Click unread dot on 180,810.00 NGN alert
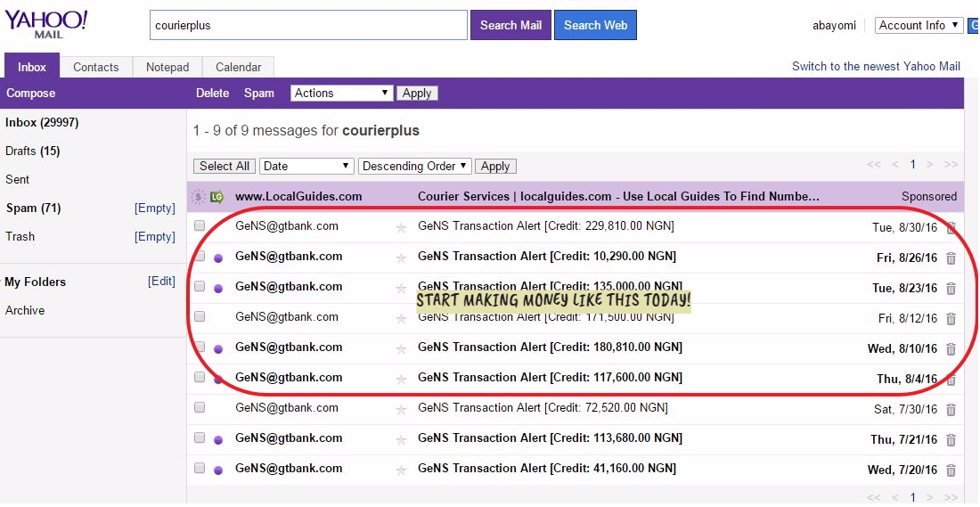This screenshot has width=980, height=507. [x=218, y=348]
